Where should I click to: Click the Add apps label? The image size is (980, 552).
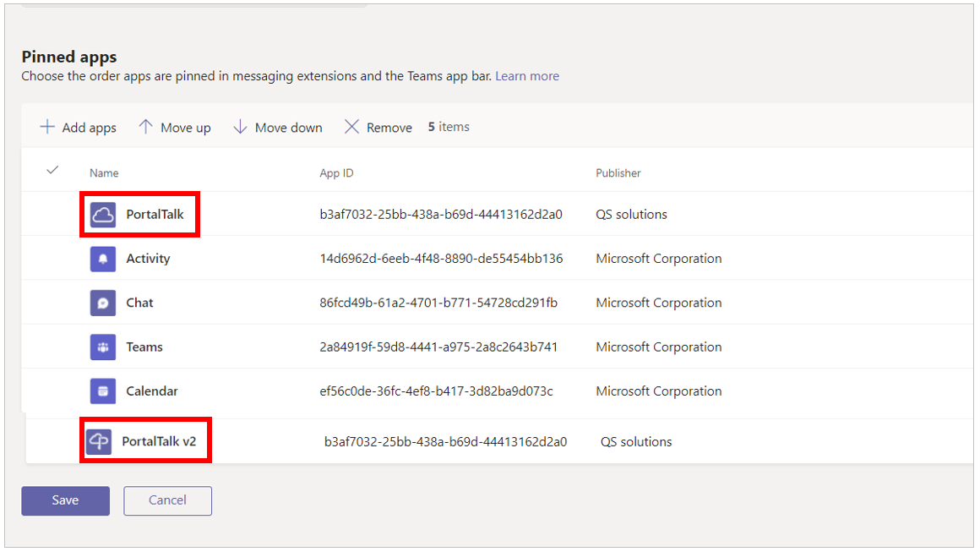89,128
